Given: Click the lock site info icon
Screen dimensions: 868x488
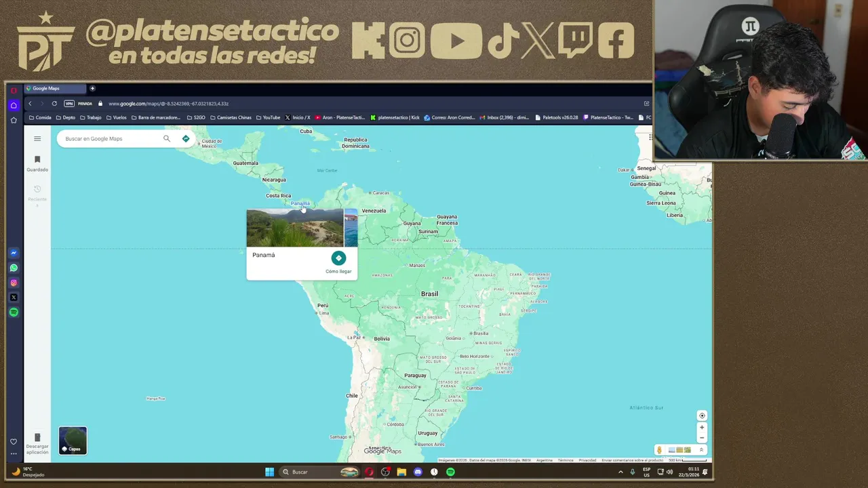Looking at the screenshot, I should pyautogui.click(x=100, y=104).
